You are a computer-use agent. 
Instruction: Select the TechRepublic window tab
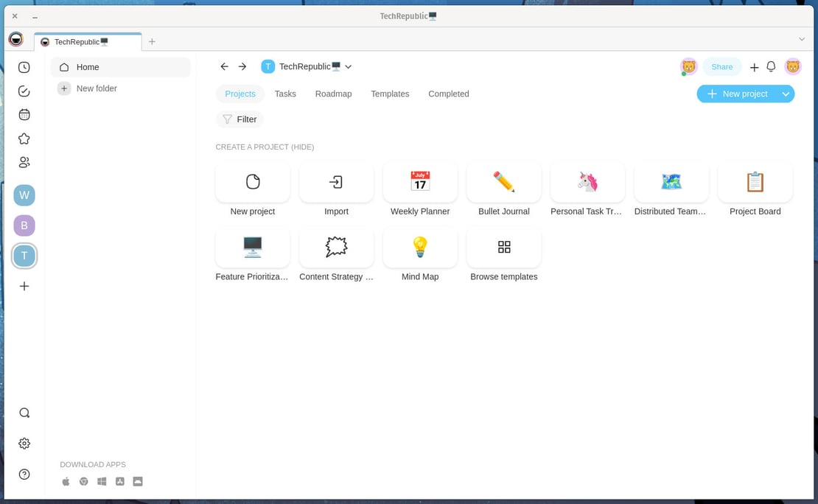click(x=88, y=42)
